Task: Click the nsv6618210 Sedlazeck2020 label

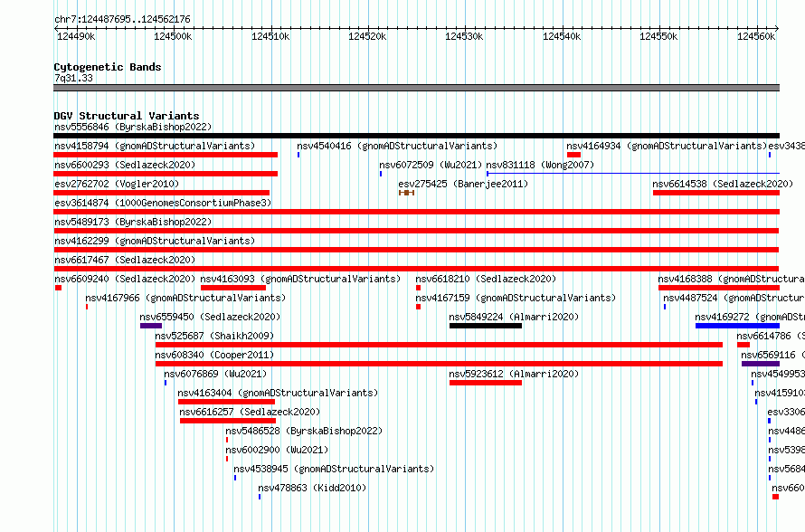Action: tap(486, 279)
